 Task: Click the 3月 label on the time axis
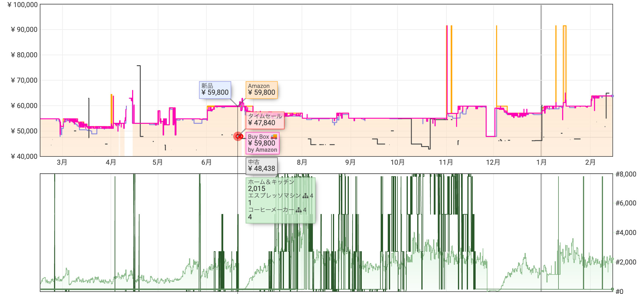(62, 162)
